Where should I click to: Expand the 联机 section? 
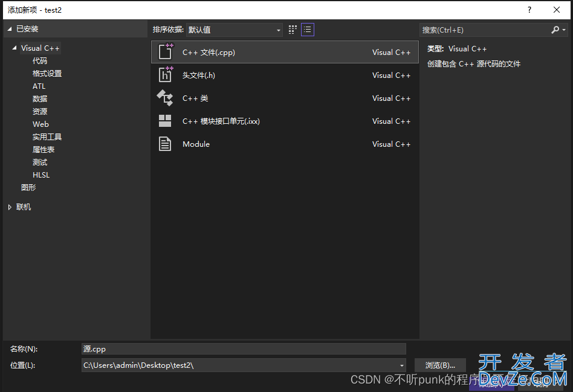pos(10,207)
